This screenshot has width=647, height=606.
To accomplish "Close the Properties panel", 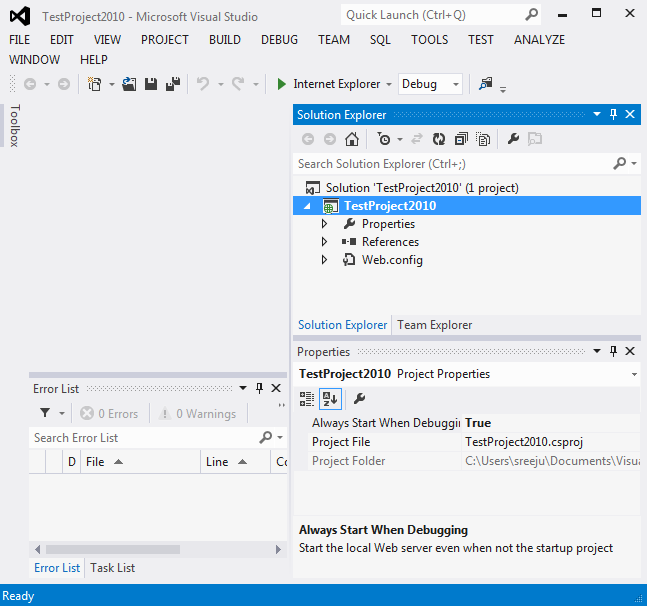I will coord(630,351).
